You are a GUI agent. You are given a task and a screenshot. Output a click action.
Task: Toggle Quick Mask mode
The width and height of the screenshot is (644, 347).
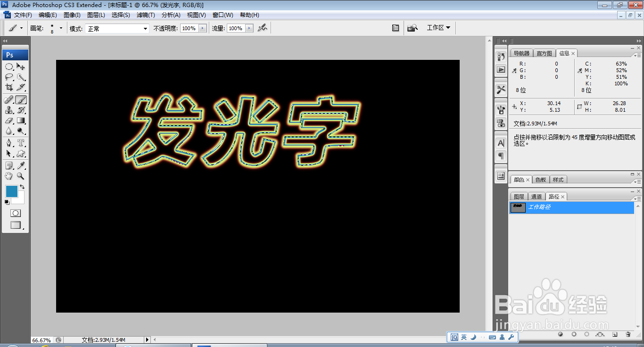[16, 213]
